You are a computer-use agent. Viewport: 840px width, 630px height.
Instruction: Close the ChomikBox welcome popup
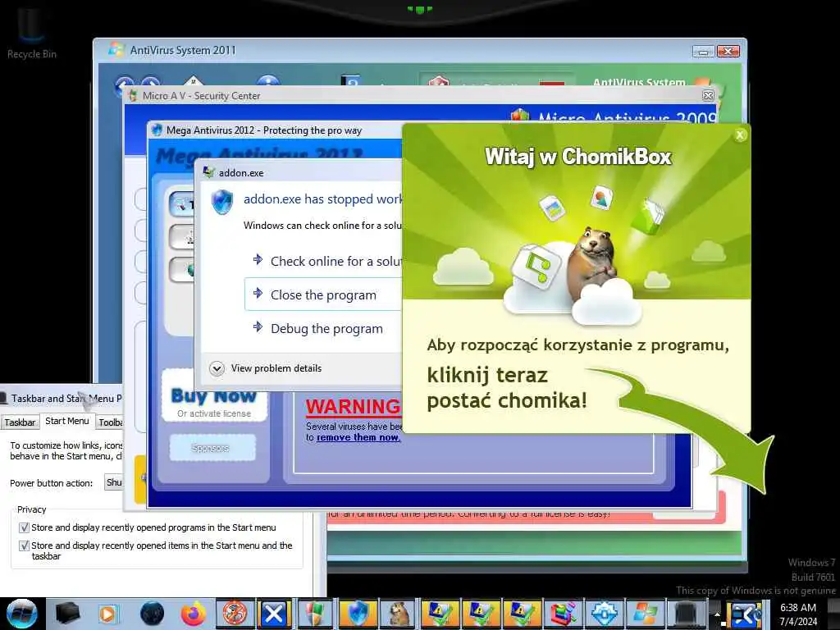[x=740, y=135]
